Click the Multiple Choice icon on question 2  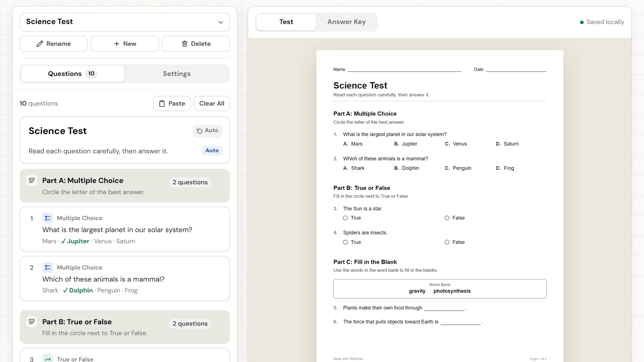[48, 268]
